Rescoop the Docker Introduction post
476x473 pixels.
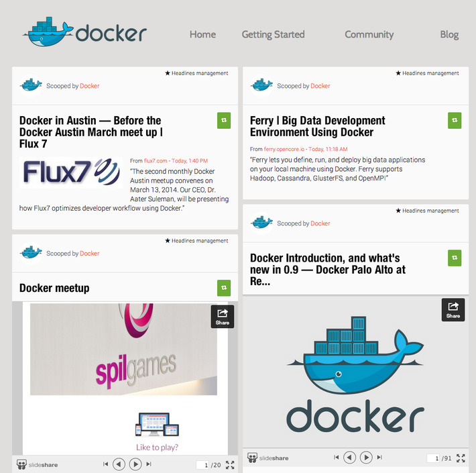pos(455,258)
